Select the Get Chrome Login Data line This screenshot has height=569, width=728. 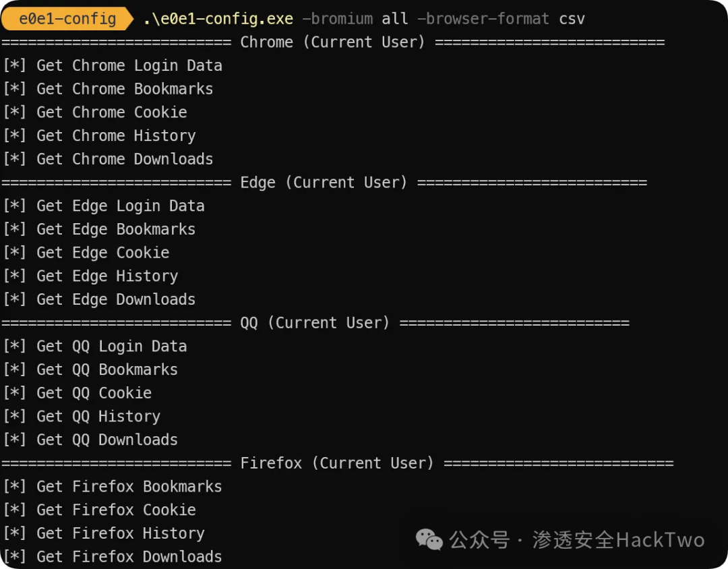coord(113,65)
